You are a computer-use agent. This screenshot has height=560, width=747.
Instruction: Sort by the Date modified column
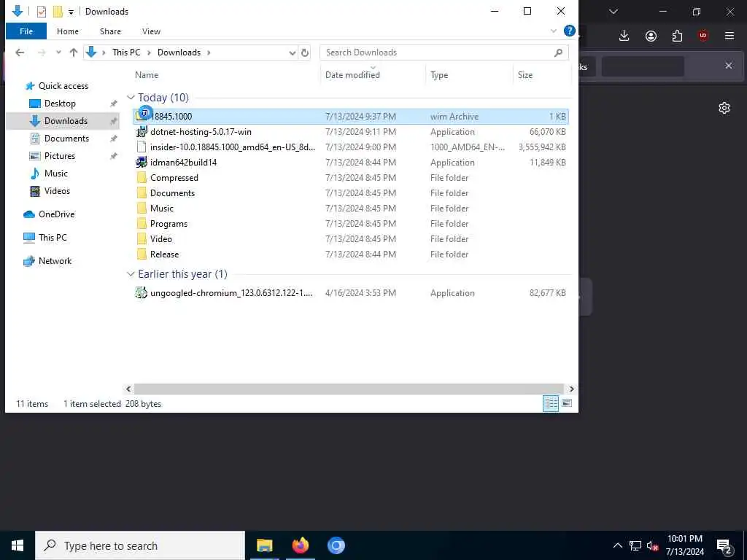click(352, 75)
